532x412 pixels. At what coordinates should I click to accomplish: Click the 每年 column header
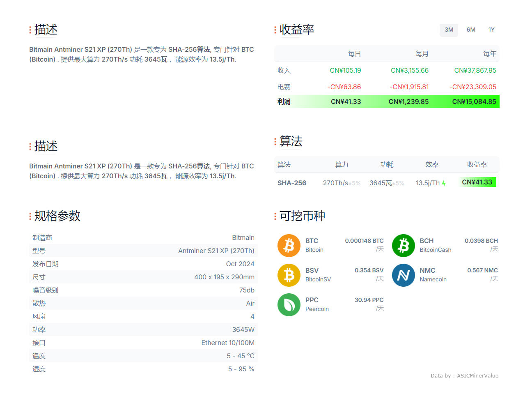(490, 54)
